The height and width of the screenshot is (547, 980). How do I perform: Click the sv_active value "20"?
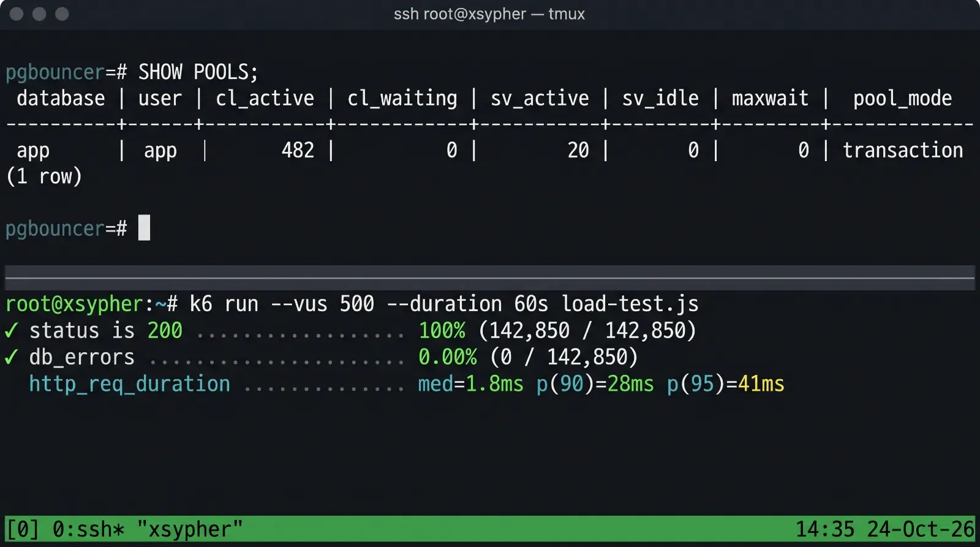click(x=578, y=151)
